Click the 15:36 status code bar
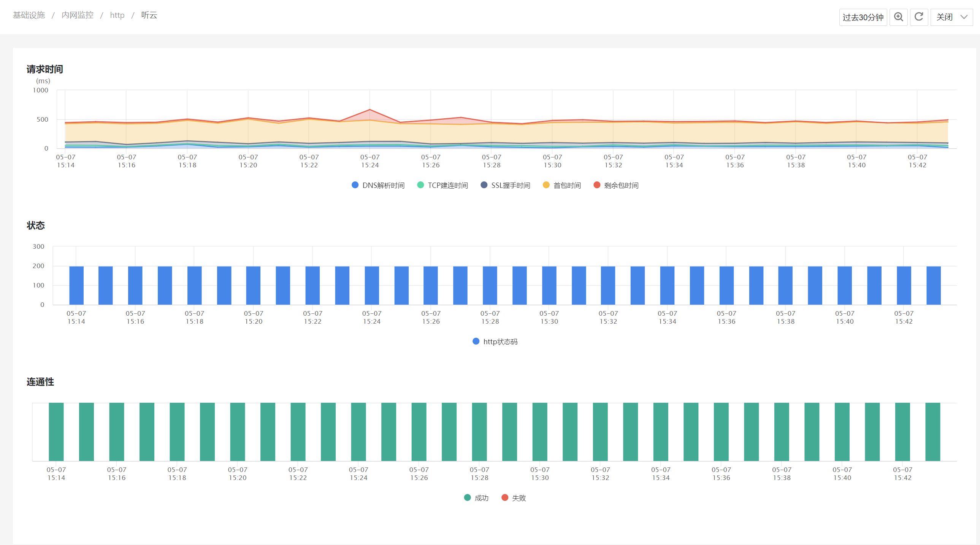The image size is (980, 545). [726, 286]
